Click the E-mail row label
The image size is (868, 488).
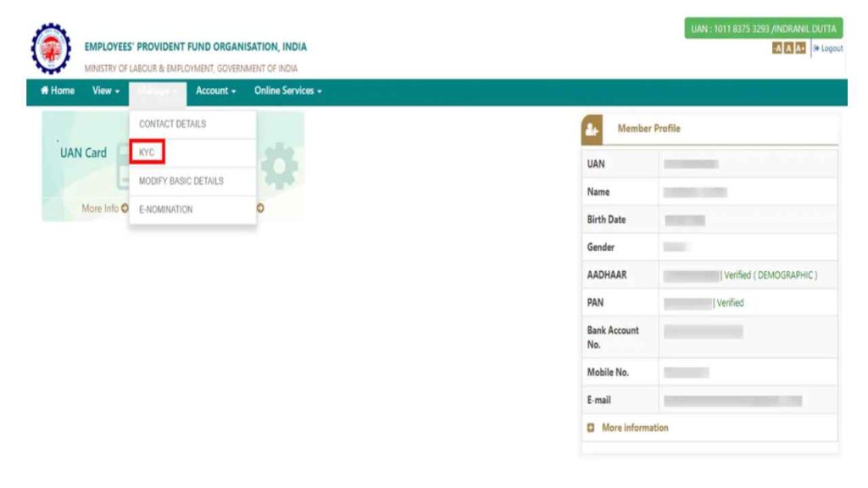coord(598,400)
